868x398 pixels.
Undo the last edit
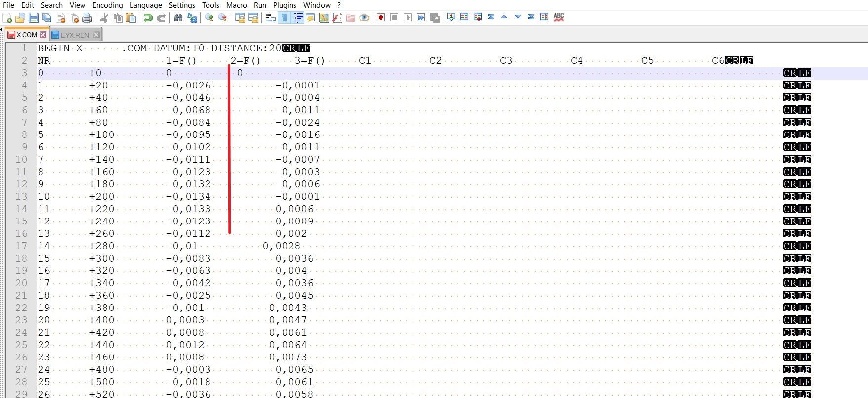tap(148, 18)
